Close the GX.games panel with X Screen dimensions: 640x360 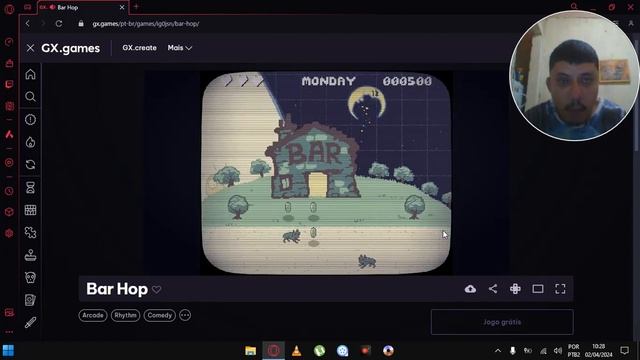pos(30,48)
